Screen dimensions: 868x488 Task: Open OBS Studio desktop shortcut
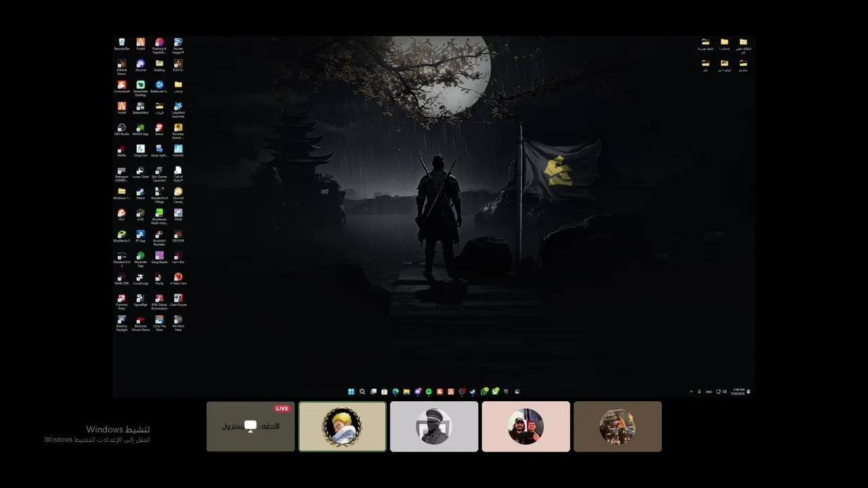pos(121,129)
